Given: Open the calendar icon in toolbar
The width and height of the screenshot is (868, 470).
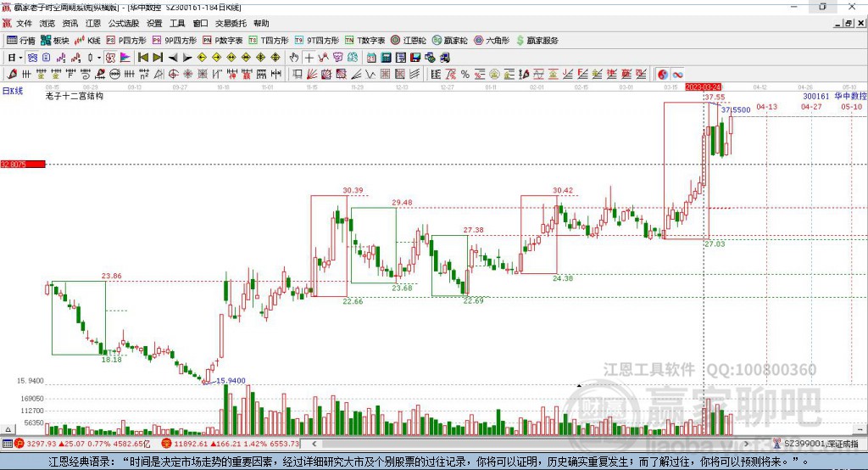Looking at the screenshot, I should [x=371, y=58].
